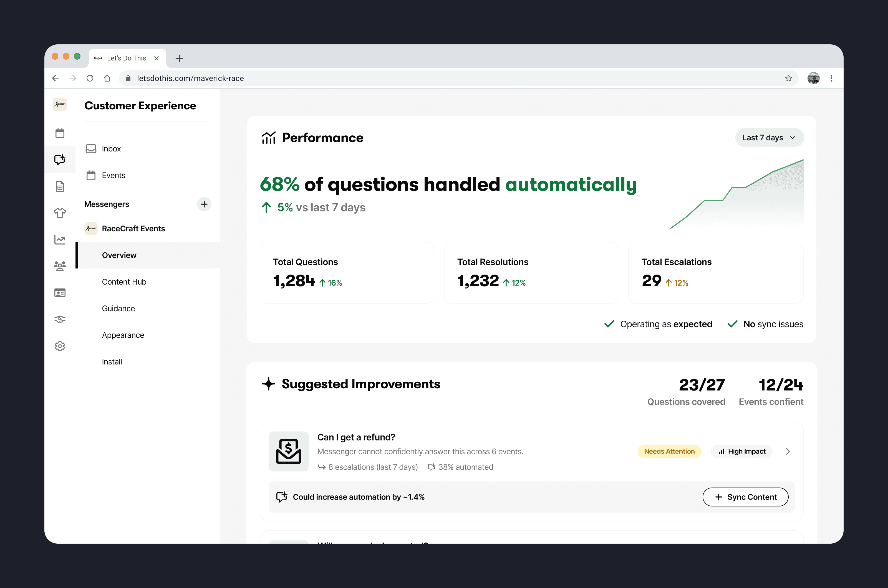Open the document report sidebar icon
888x588 pixels.
[x=60, y=186]
